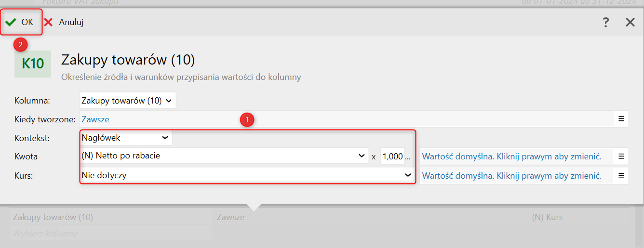Open the hamburger menu in Kurs row

(621, 176)
